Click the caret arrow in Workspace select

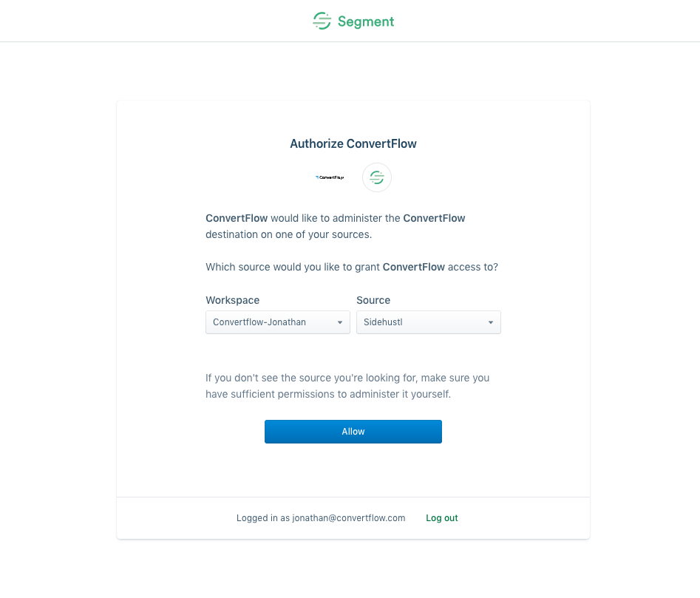pyautogui.click(x=340, y=322)
